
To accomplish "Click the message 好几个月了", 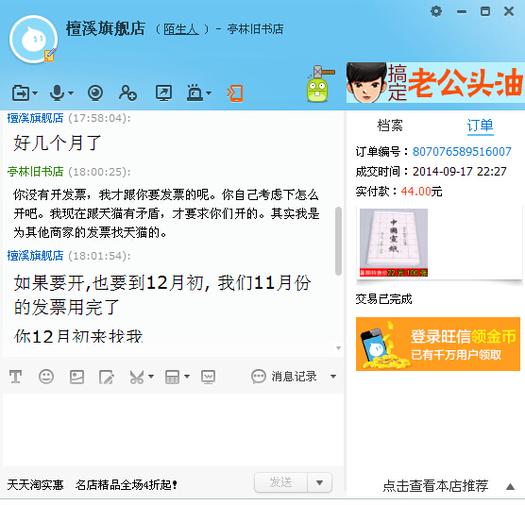I will [57, 143].
